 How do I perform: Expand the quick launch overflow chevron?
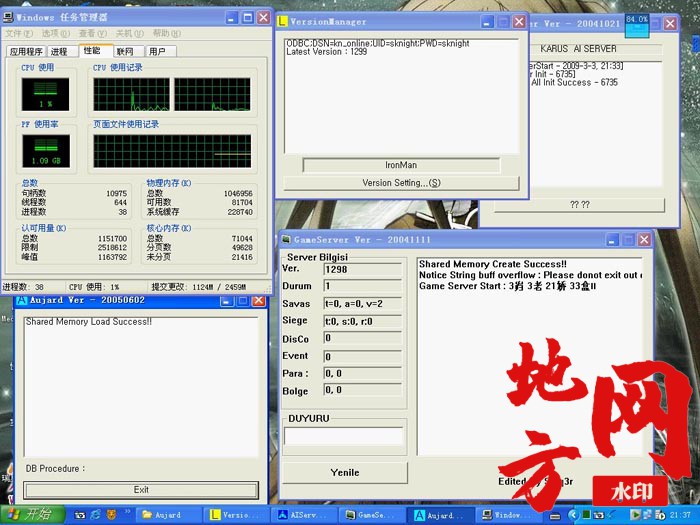[x=127, y=512]
